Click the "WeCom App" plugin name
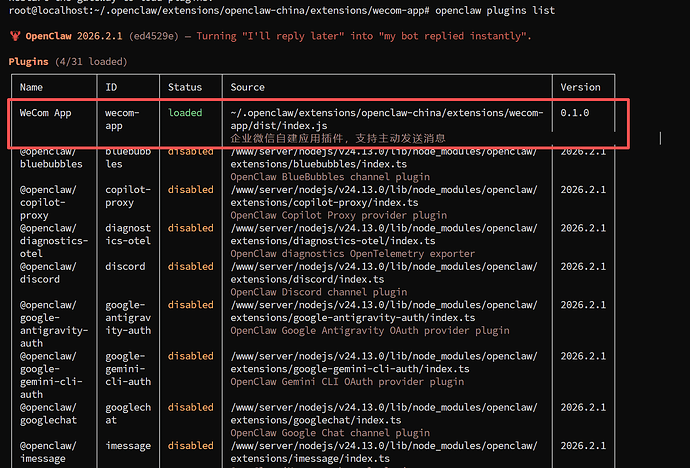The width and height of the screenshot is (690, 468). 45,113
